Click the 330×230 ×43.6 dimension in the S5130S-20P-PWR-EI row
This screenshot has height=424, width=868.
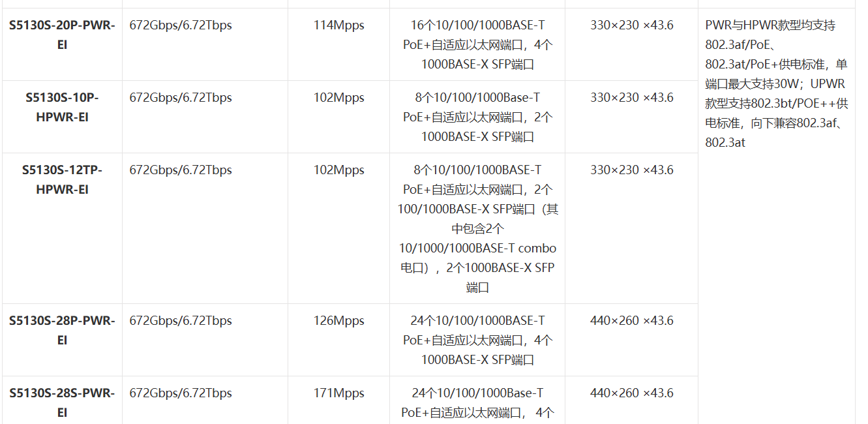(x=632, y=25)
